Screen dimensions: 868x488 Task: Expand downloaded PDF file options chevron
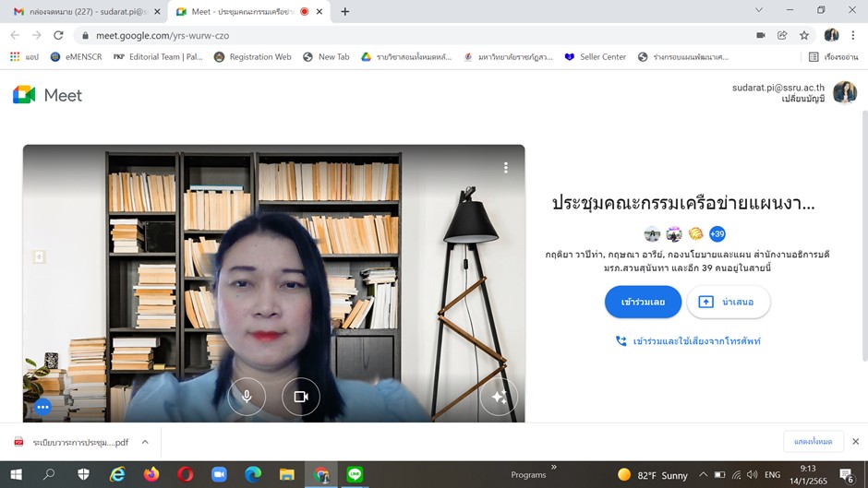click(145, 442)
